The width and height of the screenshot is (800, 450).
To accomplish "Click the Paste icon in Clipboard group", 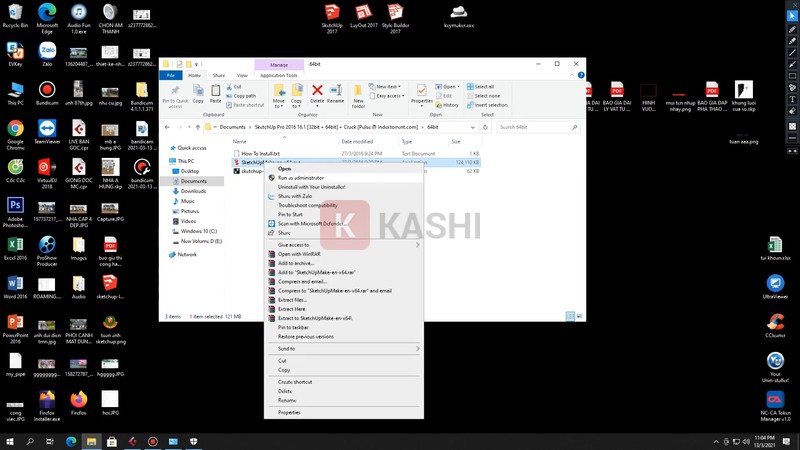I will click(216, 94).
